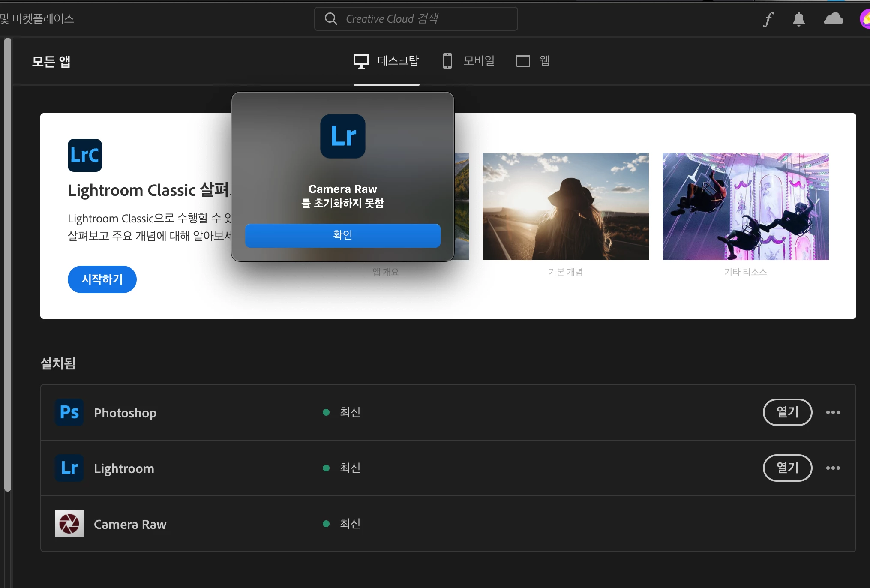Open the 기본 개념 thumbnail
The height and width of the screenshot is (588, 870).
click(565, 207)
